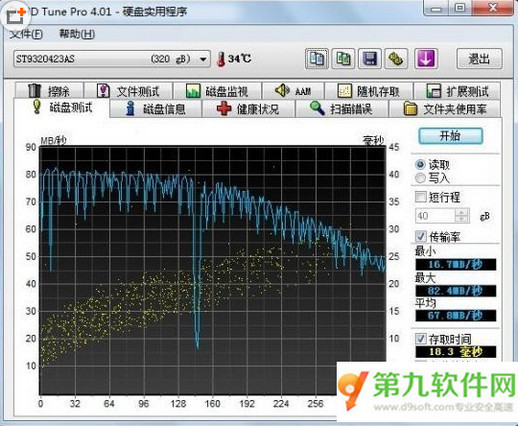Screen dimensions: 518x426
Task: Click the 退出 exit button
Action: pos(479,59)
